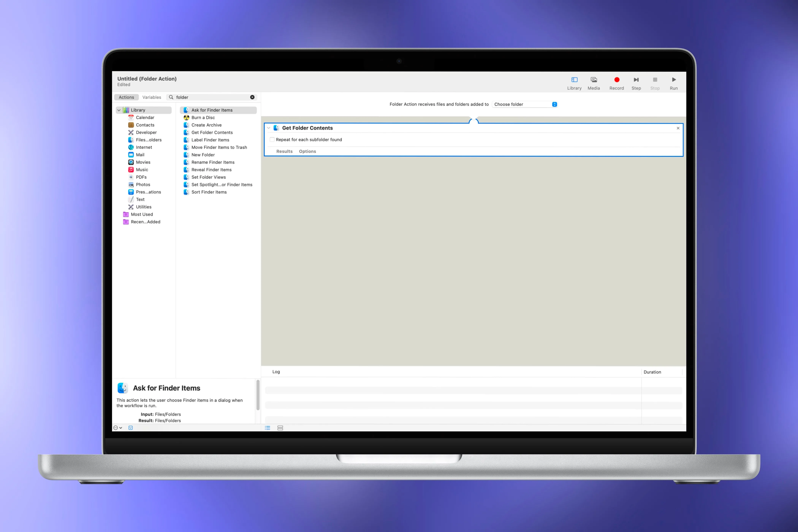Image resolution: width=798 pixels, height=532 pixels.
Task: Select the Actions tab
Action: [x=126, y=97]
